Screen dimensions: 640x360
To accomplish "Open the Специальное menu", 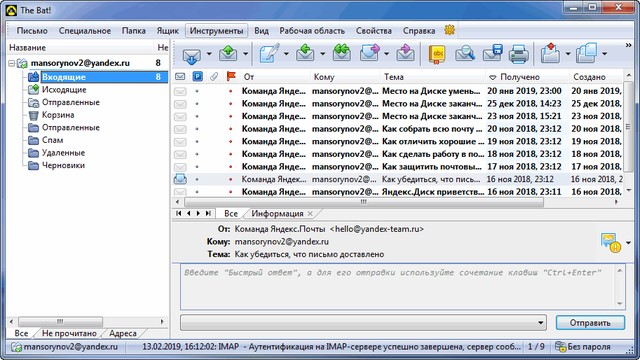I will (x=85, y=31).
